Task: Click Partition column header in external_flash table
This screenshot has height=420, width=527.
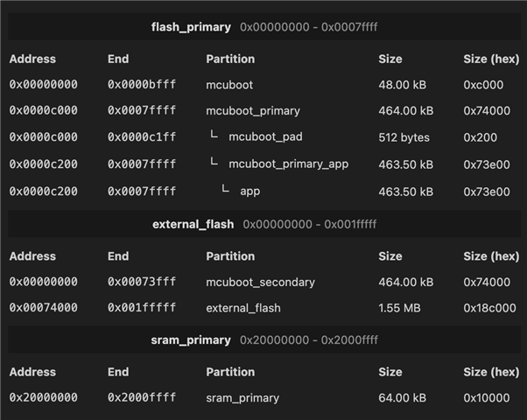Action: coord(230,256)
